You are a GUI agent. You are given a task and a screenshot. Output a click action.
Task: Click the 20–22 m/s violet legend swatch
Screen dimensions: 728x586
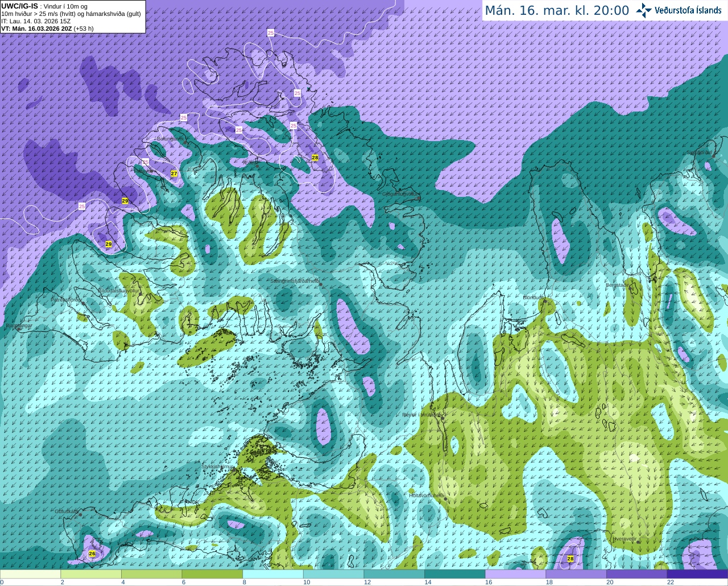coord(637,574)
